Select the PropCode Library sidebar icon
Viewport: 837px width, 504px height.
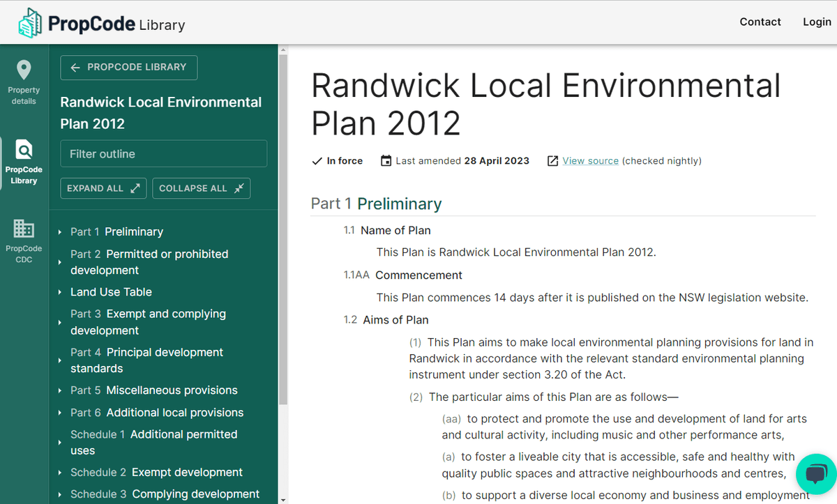point(24,161)
